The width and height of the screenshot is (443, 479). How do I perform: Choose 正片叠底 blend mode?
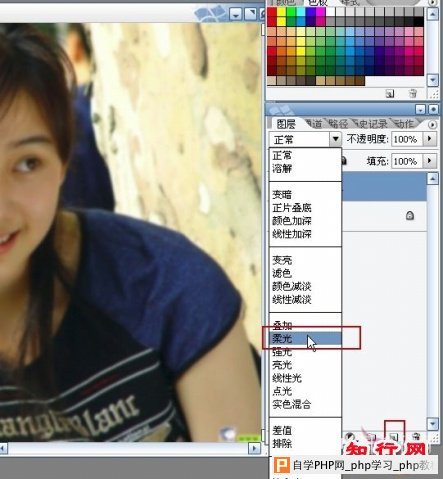[x=292, y=208]
